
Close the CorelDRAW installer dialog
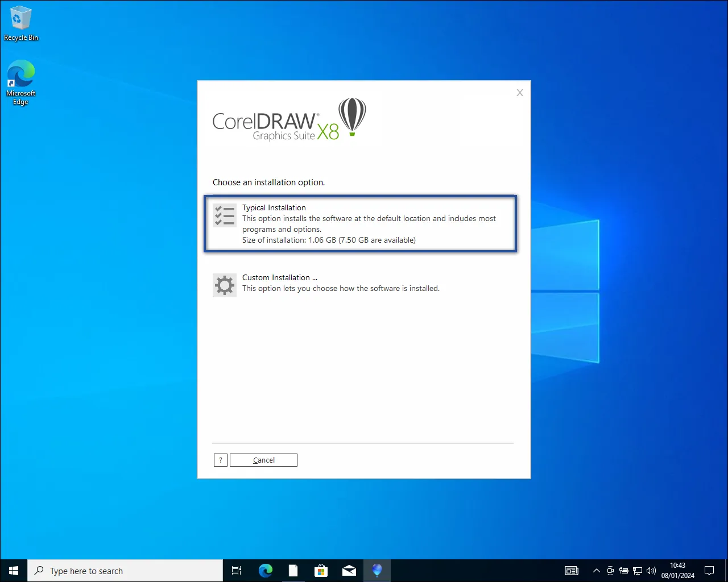519,93
